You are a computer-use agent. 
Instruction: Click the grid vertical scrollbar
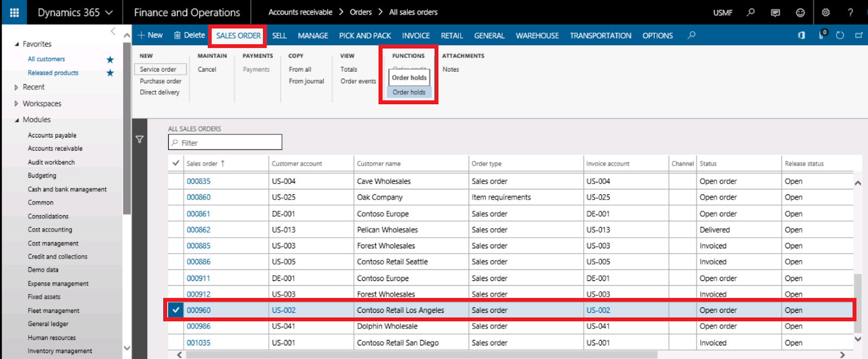click(858, 303)
